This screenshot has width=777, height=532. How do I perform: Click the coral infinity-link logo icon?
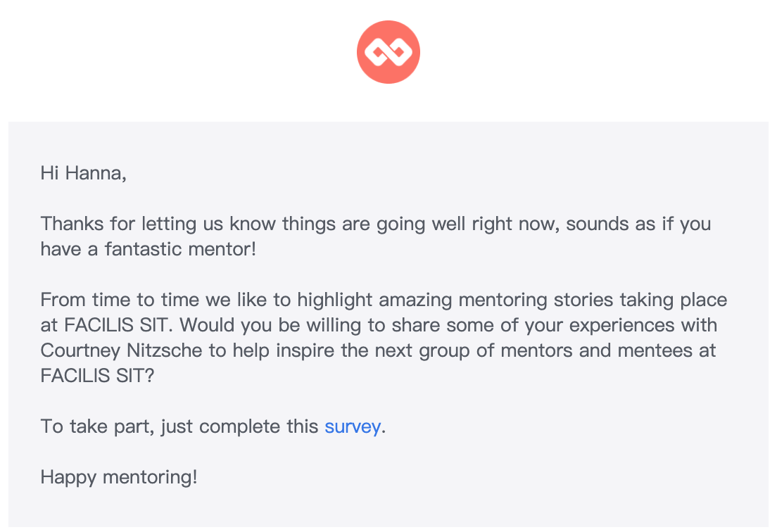click(x=388, y=52)
